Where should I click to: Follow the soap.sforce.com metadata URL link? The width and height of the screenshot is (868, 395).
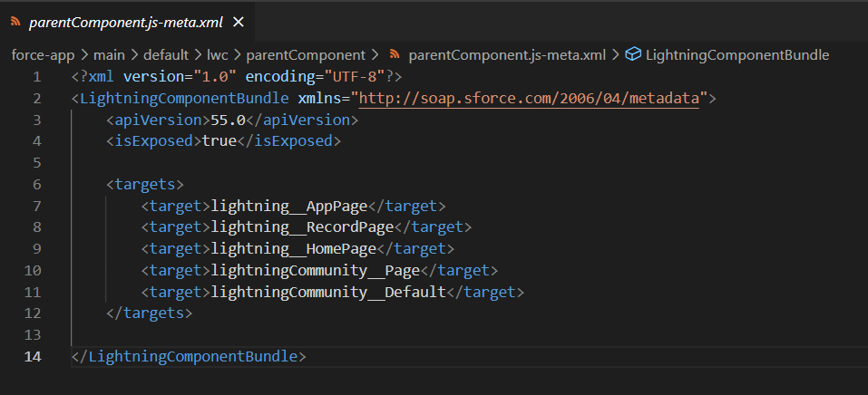[x=530, y=98]
